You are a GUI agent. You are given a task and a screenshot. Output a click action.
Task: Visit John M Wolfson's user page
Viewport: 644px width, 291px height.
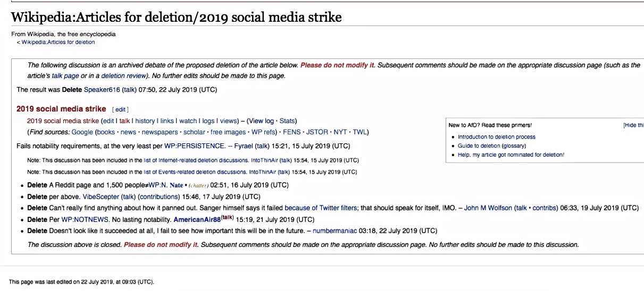pyautogui.click(x=488, y=208)
